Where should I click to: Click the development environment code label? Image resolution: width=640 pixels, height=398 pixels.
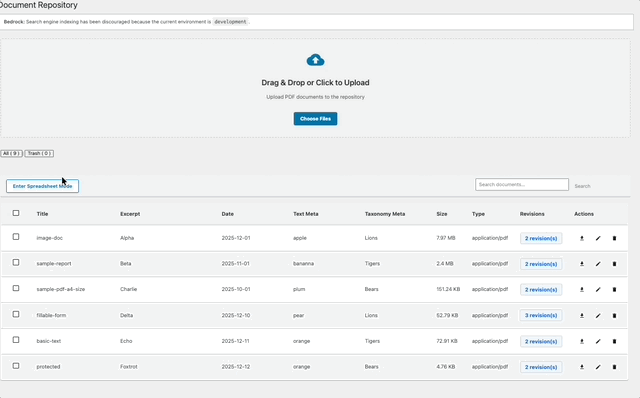[x=231, y=22]
